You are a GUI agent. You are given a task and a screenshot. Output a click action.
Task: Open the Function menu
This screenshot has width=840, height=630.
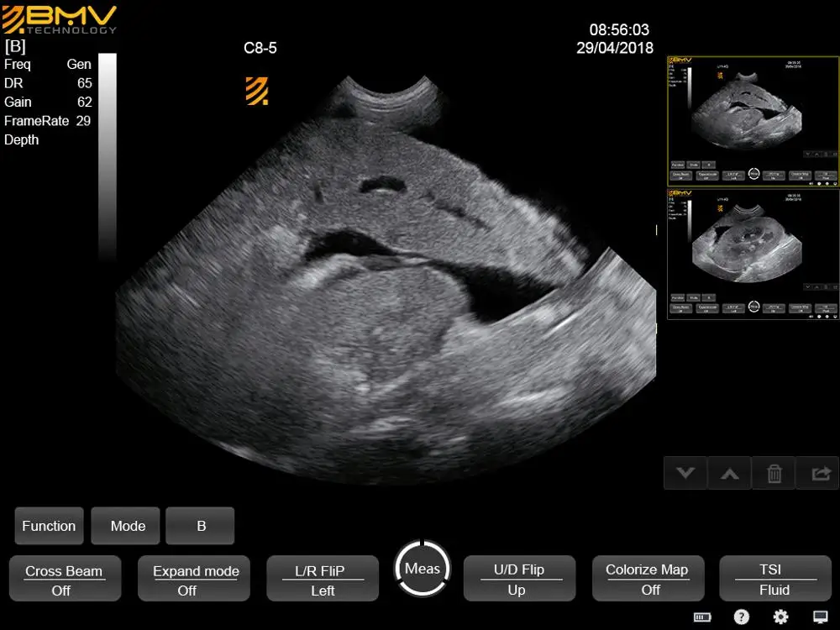point(49,526)
